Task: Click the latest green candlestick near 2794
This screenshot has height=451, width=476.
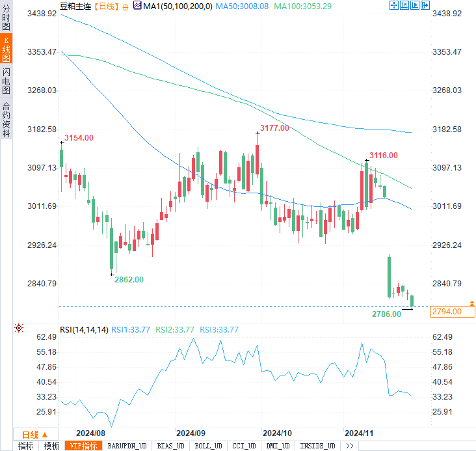Action: point(412,301)
